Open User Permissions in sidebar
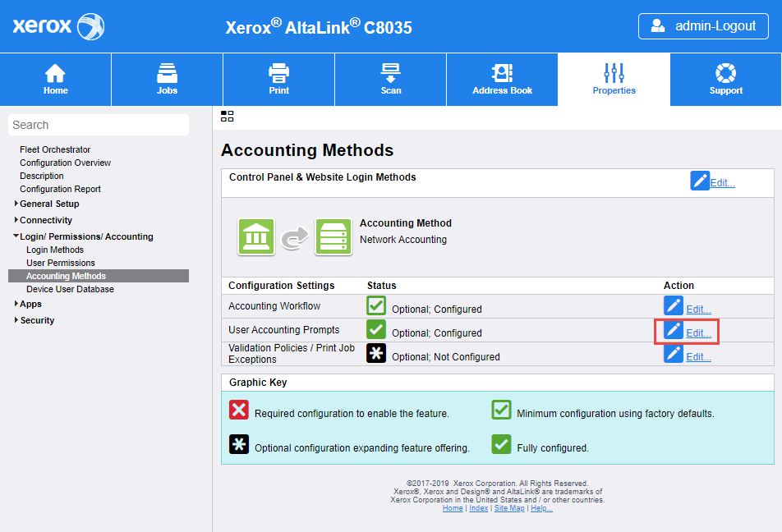This screenshot has width=782, height=532. [x=61, y=264]
